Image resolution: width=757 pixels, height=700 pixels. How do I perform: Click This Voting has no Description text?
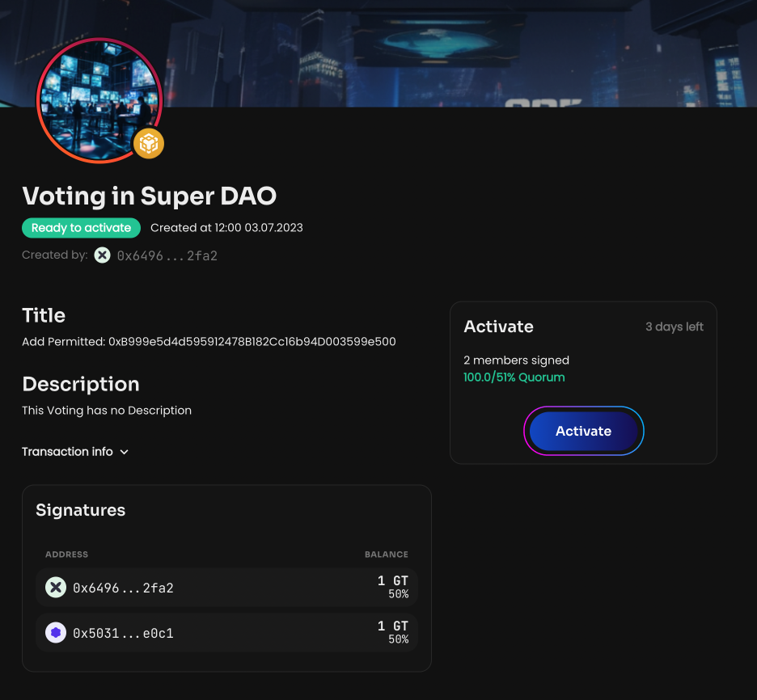click(107, 411)
